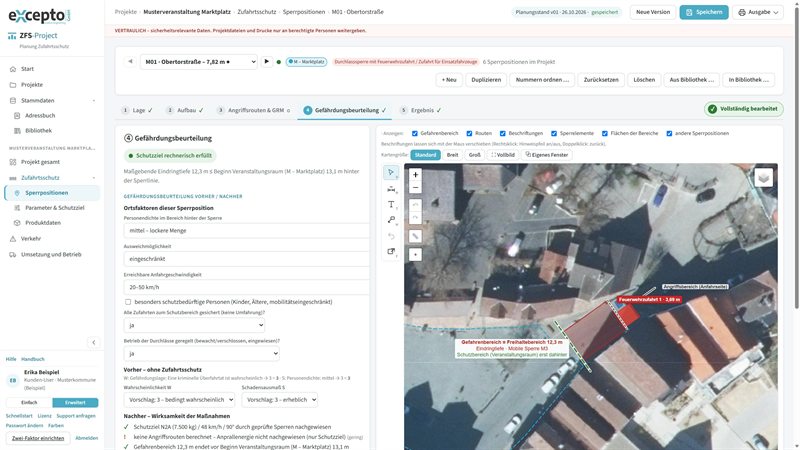Select Breit map size
The width and height of the screenshot is (800, 450).
tap(453, 155)
